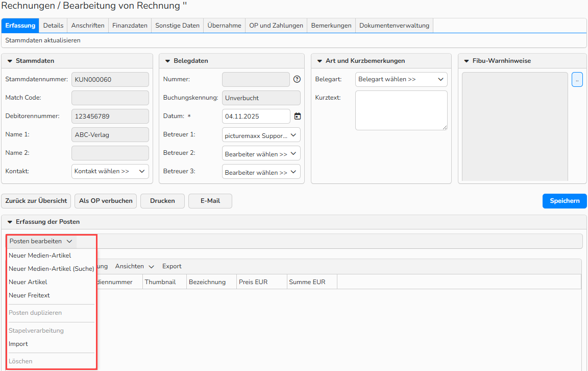This screenshot has width=588, height=371.
Task: Click the Thumbnail column header
Action: pos(164,282)
